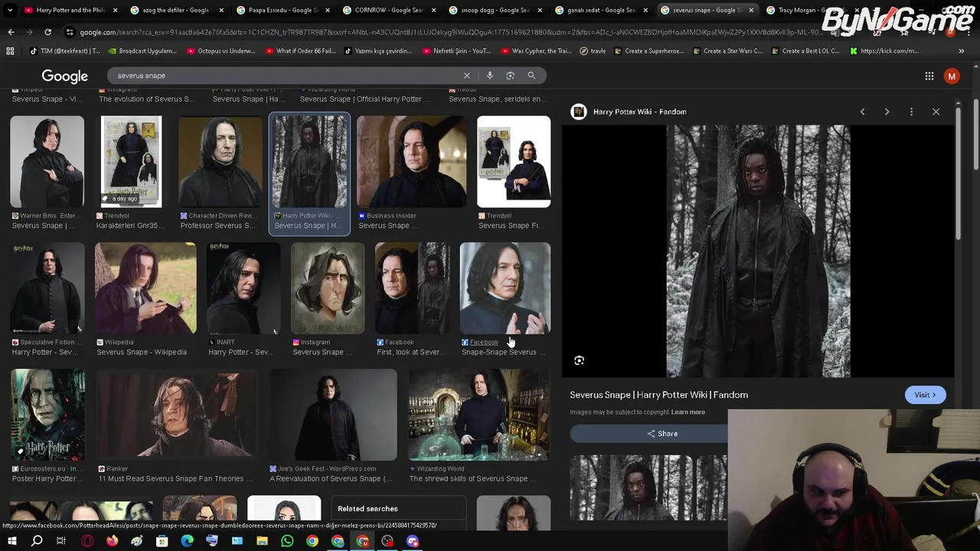Close the image preview panel
The height and width of the screenshot is (551, 980).
coord(936,112)
